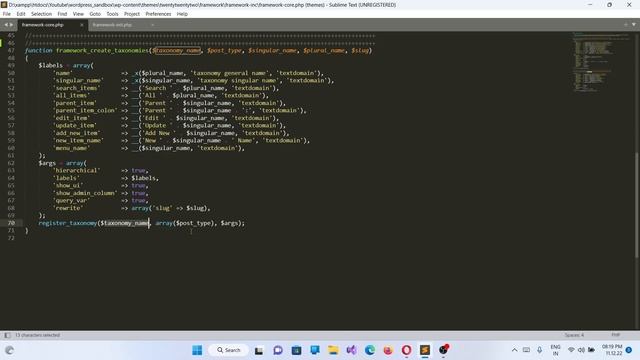Switch to the framework-core.php tab
Image resolution: width=640 pixels, height=360 pixels.
pos(43,25)
